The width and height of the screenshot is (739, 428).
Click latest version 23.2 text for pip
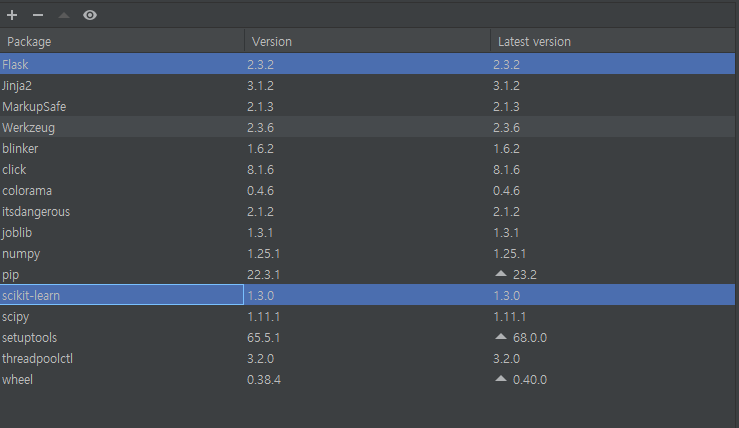(525, 274)
